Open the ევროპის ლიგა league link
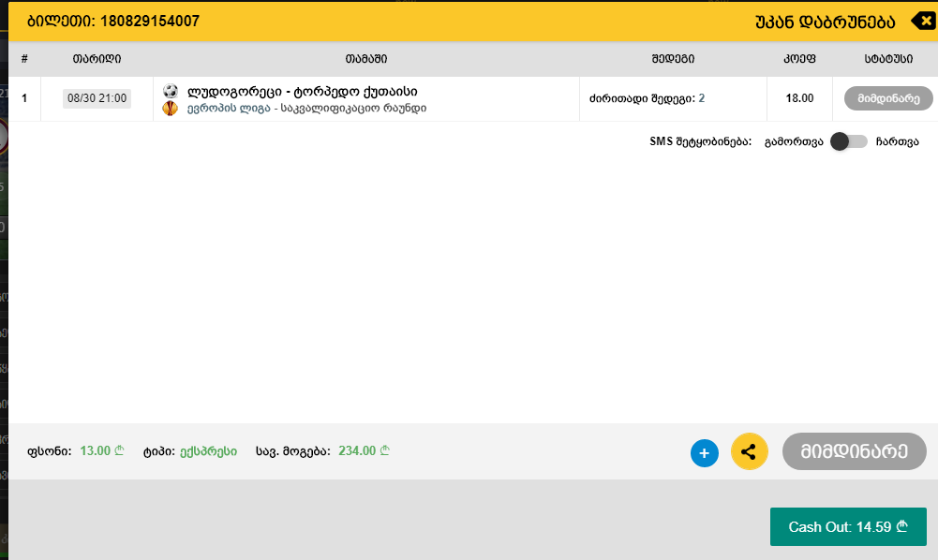The image size is (938, 560). click(229, 109)
